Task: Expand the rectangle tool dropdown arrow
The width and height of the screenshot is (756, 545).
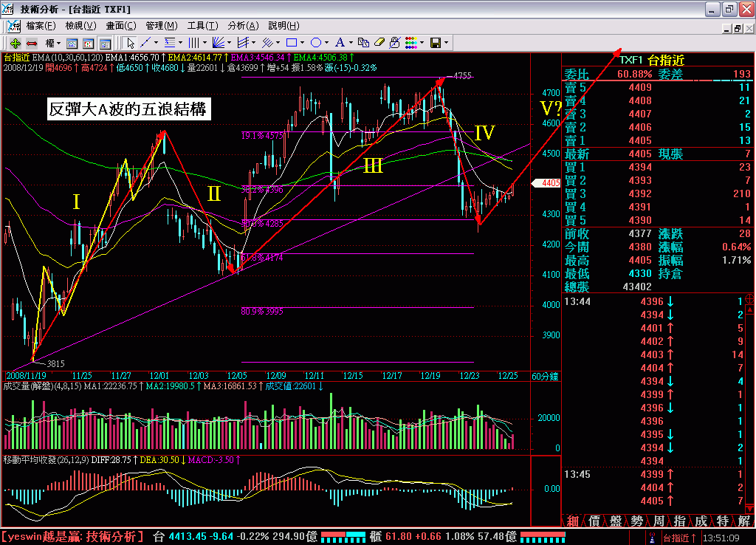Action: click(302, 43)
